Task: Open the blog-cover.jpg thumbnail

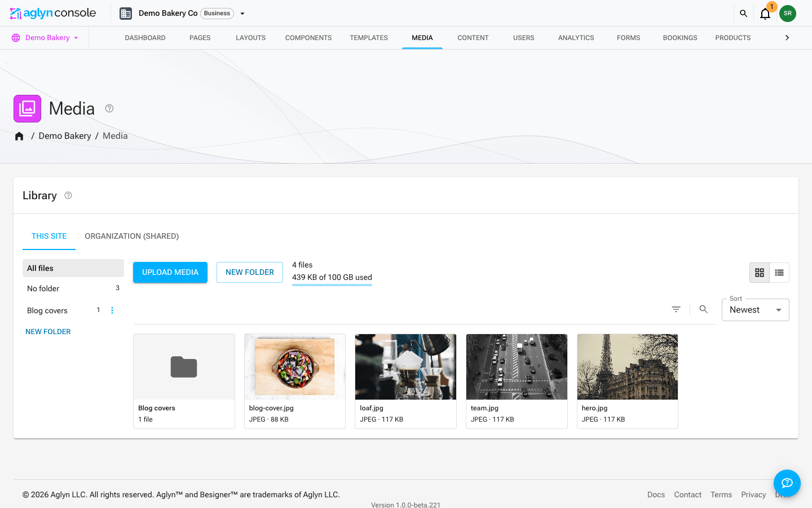Action: point(295,367)
